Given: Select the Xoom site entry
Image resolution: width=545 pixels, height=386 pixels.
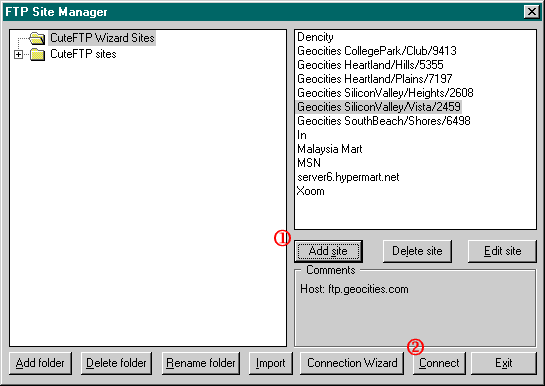Looking at the screenshot, I should (310, 191).
